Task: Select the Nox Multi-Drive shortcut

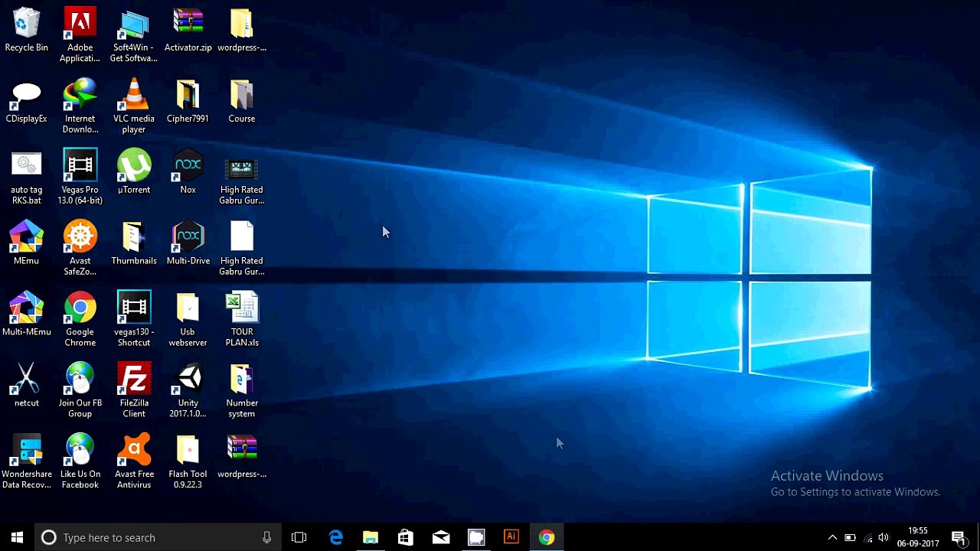Action: pos(188,244)
